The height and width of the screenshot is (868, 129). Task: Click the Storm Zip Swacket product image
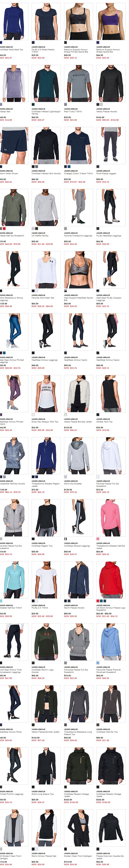[78, 455]
